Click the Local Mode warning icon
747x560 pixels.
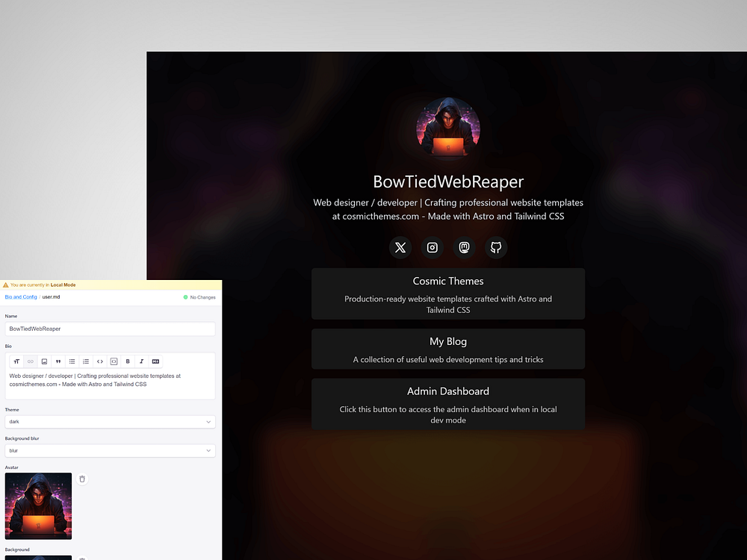coord(6,284)
